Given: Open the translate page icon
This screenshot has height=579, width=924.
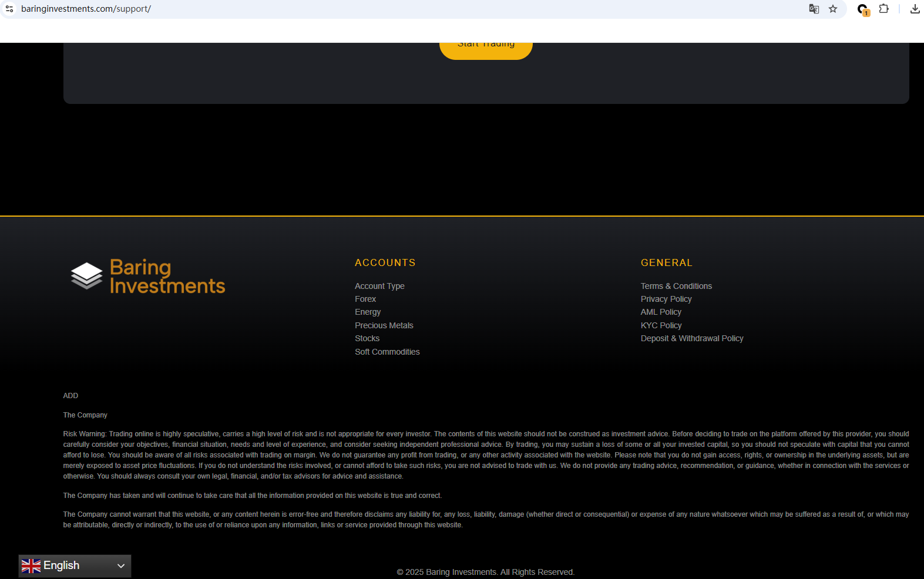Looking at the screenshot, I should (x=814, y=9).
